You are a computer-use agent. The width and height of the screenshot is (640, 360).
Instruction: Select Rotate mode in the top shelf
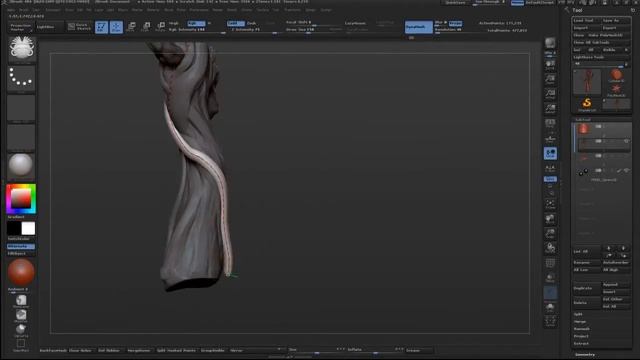click(161, 27)
